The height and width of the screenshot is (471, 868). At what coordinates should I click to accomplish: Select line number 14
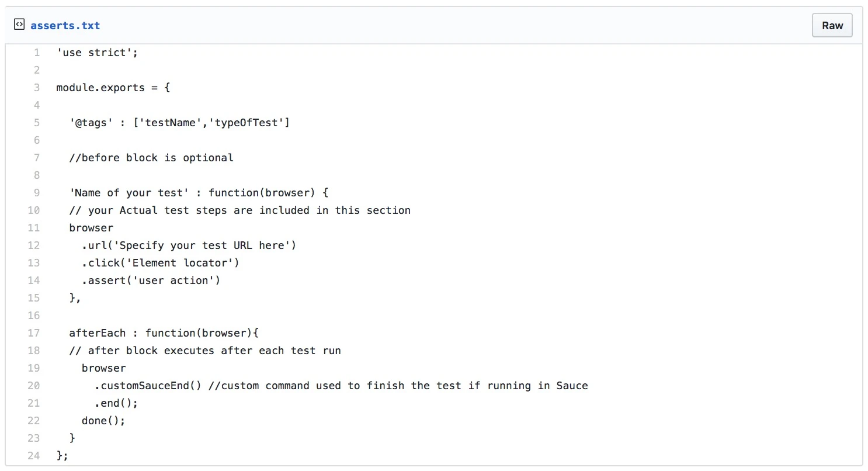click(34, 280)
